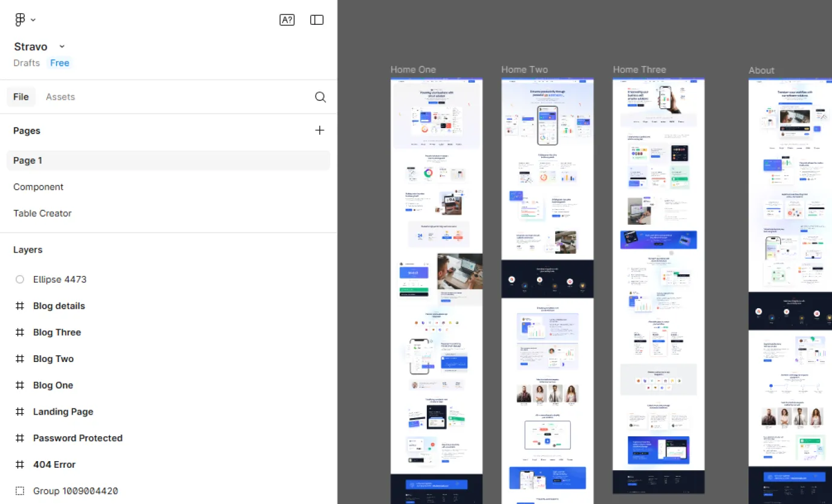Click frame icon beside 404 Error
The height and width of the screenshot is (504, 832).
(x=20, y=465)
